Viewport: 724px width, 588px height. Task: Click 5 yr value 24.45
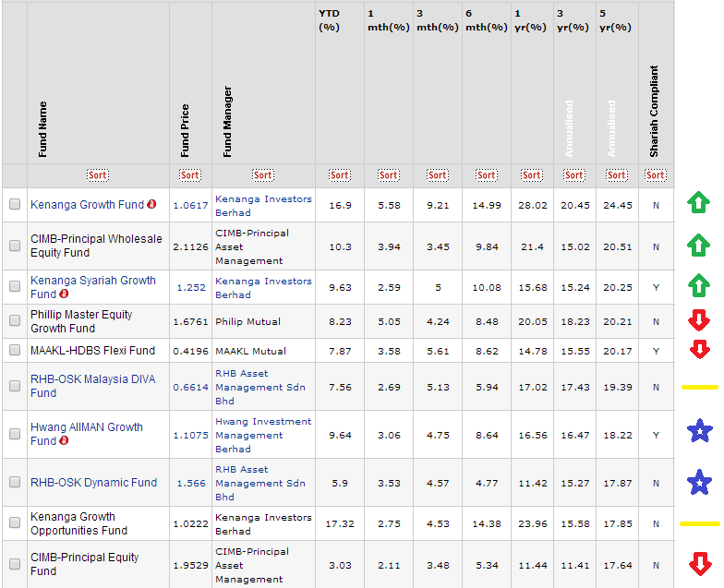617,205
